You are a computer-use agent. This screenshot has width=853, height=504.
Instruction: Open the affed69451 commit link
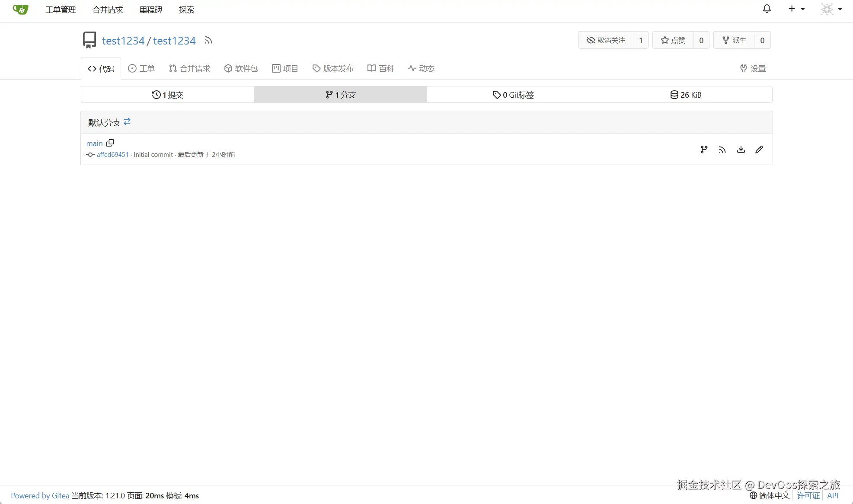point(112,155)
